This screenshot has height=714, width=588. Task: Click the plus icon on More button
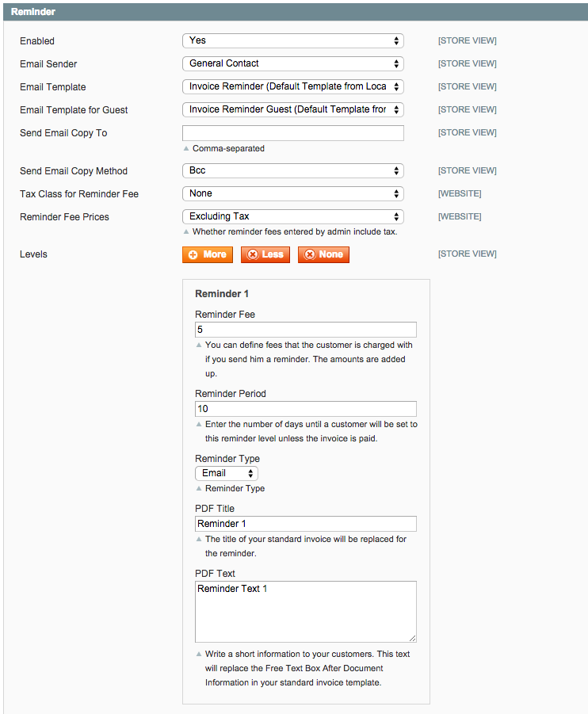[193, 254]
